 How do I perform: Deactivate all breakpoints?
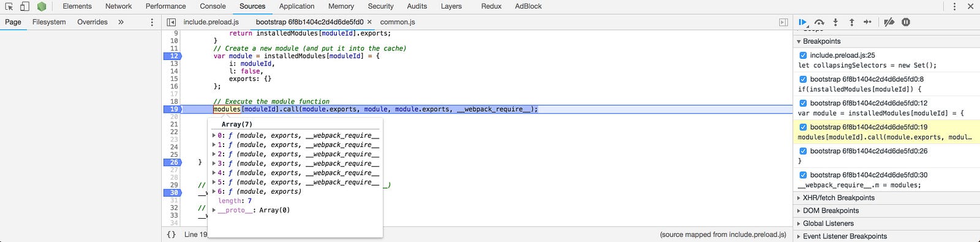[889, 22]
